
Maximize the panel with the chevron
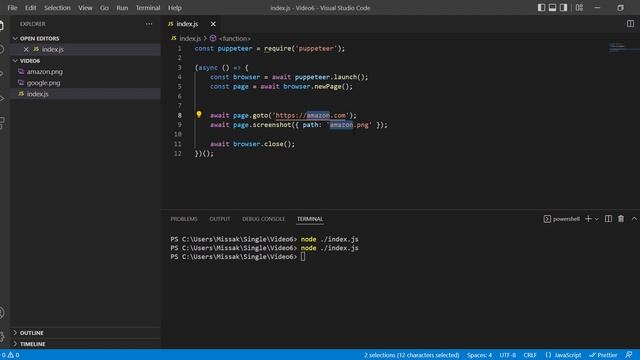point(634,219)
